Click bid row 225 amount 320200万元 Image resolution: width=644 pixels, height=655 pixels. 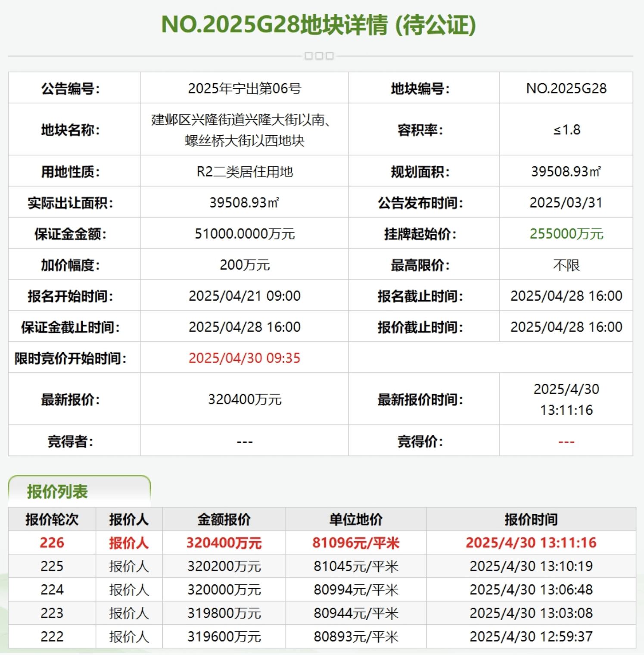[224, 566]
